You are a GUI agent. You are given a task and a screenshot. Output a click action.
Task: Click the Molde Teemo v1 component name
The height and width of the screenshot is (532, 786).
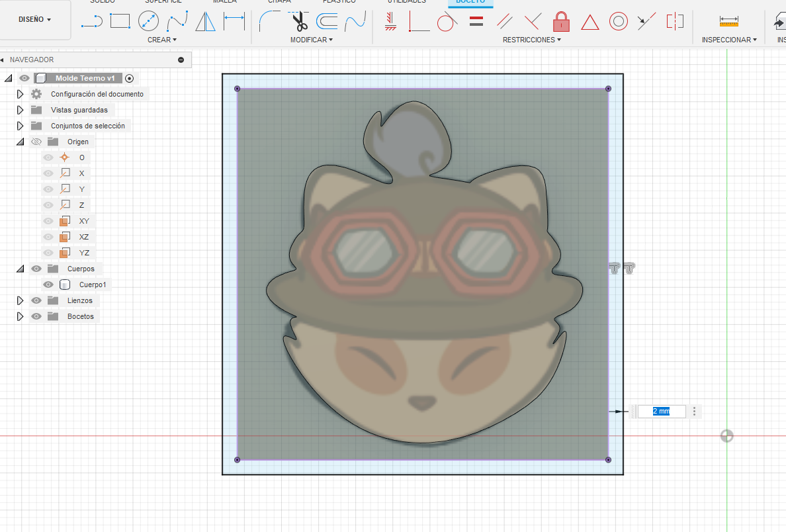click(85, 78)
